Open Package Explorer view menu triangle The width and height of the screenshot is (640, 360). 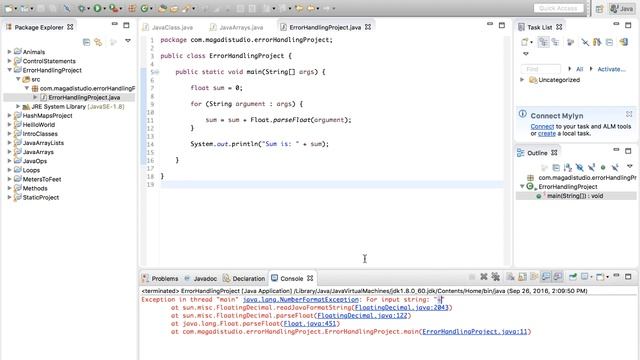click(128, 41)
